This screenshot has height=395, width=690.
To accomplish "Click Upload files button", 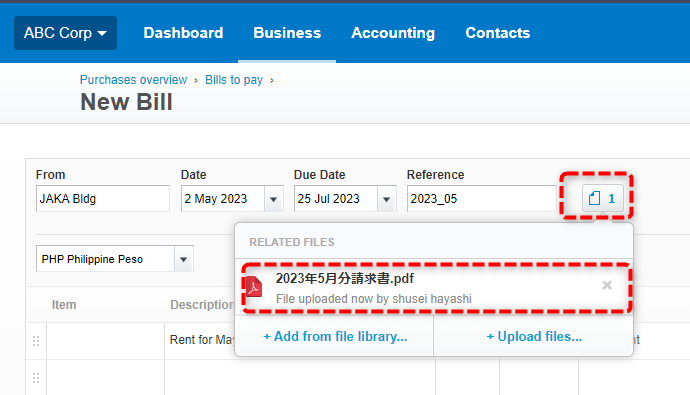I will point(534,336).
